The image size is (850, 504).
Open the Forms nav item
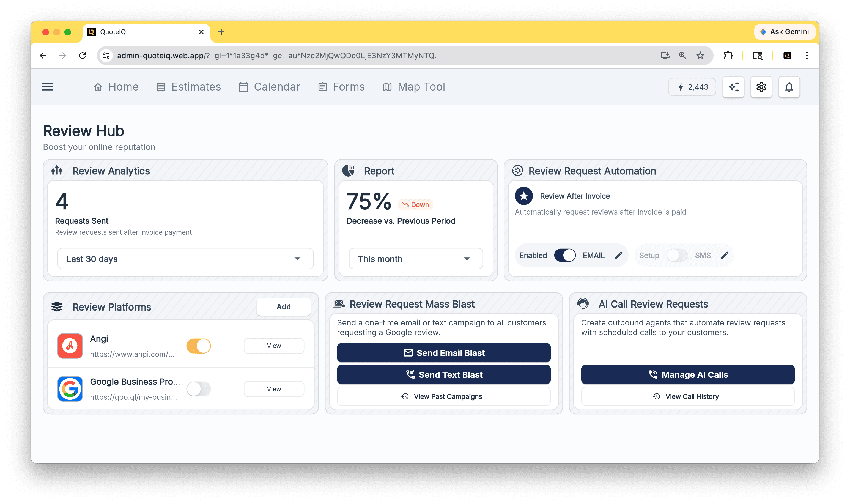(x=341, y=87)
